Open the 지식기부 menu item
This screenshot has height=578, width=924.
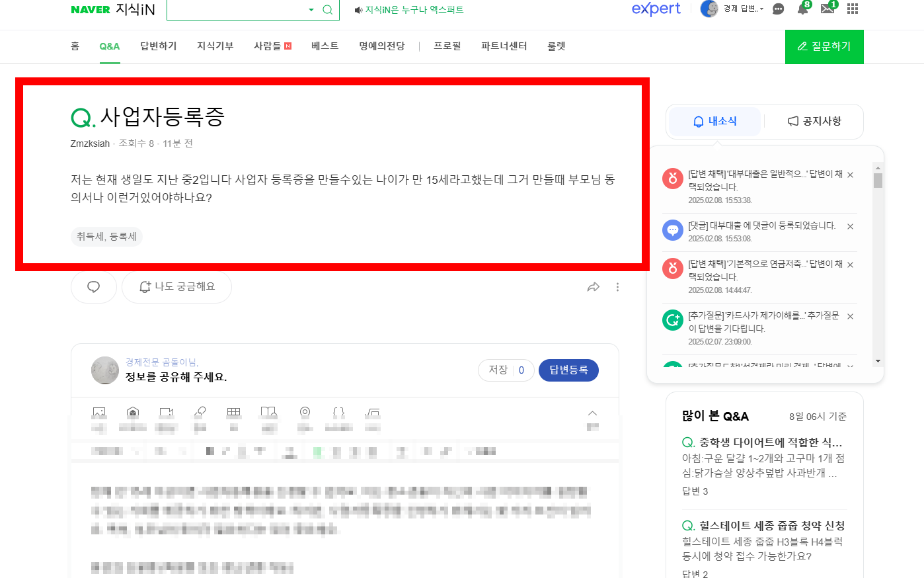[215, 46]
